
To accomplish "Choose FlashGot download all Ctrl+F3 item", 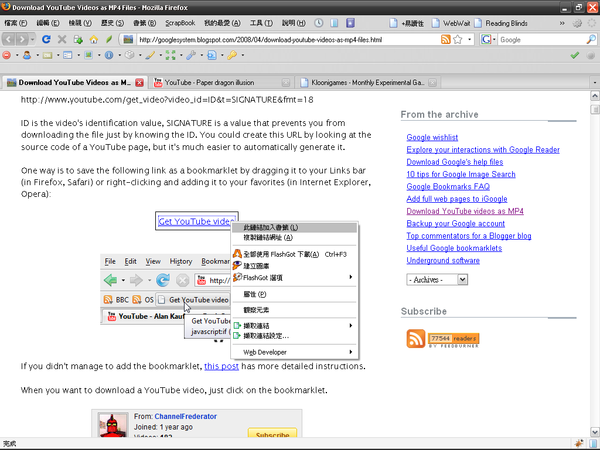I will [x=295, y=254].
